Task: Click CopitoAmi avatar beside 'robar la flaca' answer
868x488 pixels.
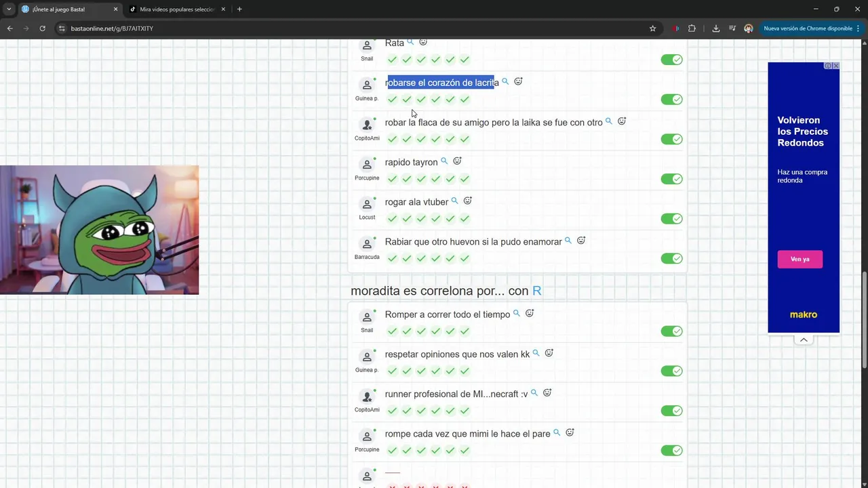Action: coord(367,125)
